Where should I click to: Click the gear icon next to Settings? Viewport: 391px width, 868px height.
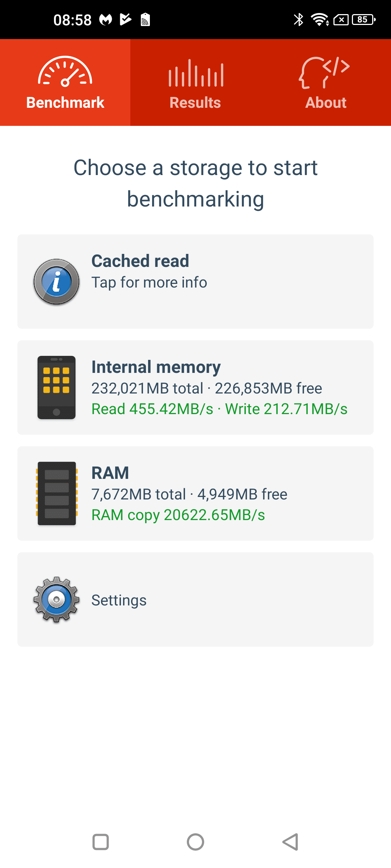tap(56, 600)
